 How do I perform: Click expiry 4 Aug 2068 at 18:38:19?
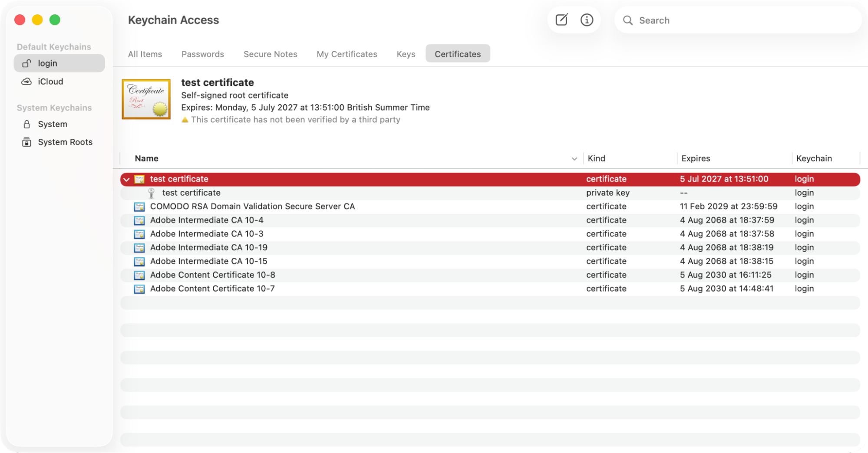coord(727,248)
